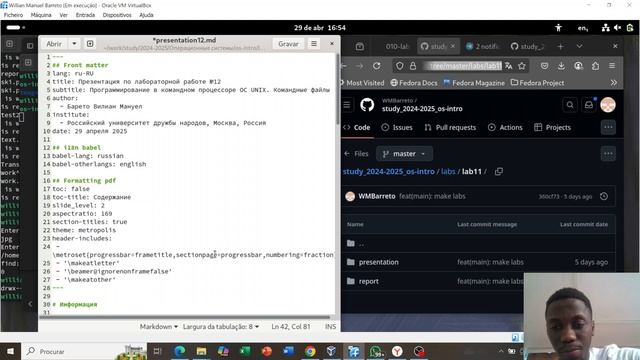Screen dimensions: 640x360
Task: Open GitHub global navigation menu
Action: [x=347, y=105]
